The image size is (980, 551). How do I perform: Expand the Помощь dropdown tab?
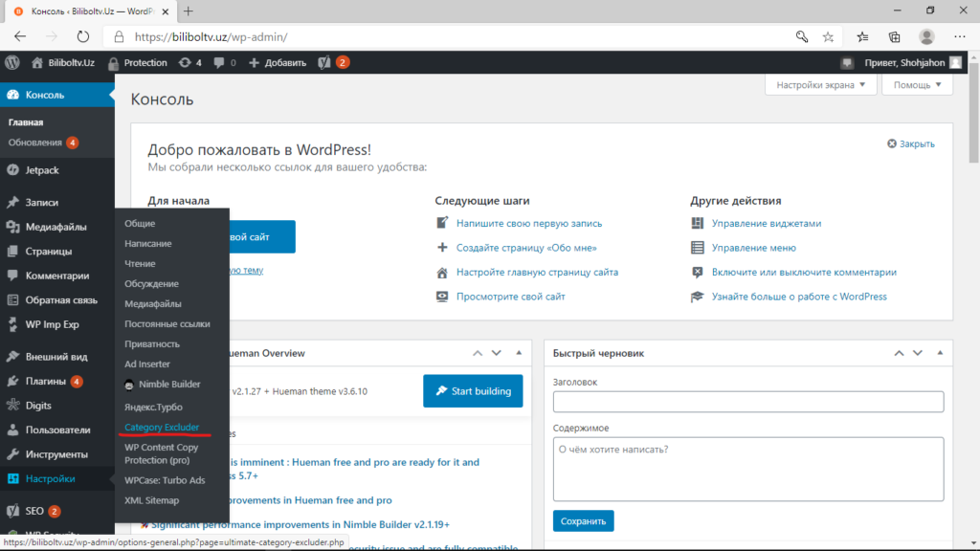(918, 84)
